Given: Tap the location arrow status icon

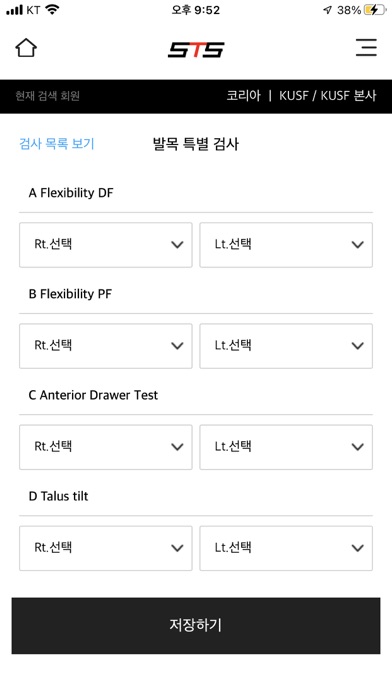Looking at the screenshot, I should [x=328, y=10].
